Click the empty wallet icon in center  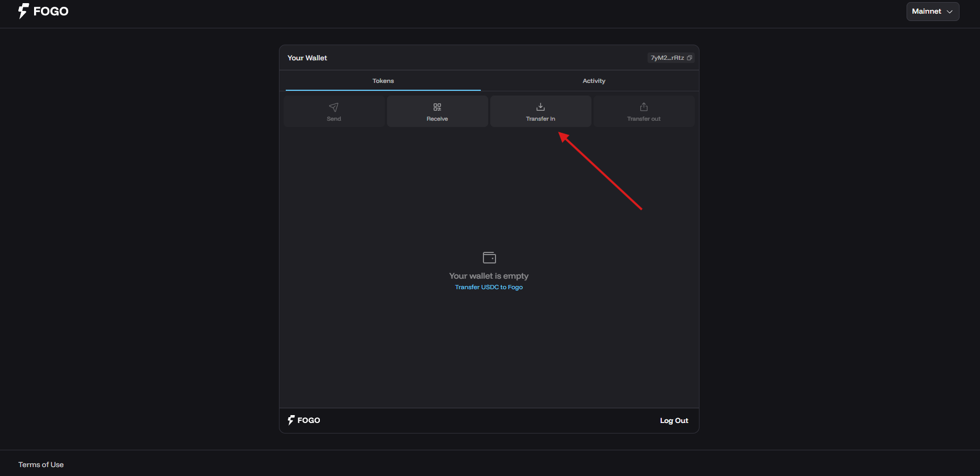(489, 258)
